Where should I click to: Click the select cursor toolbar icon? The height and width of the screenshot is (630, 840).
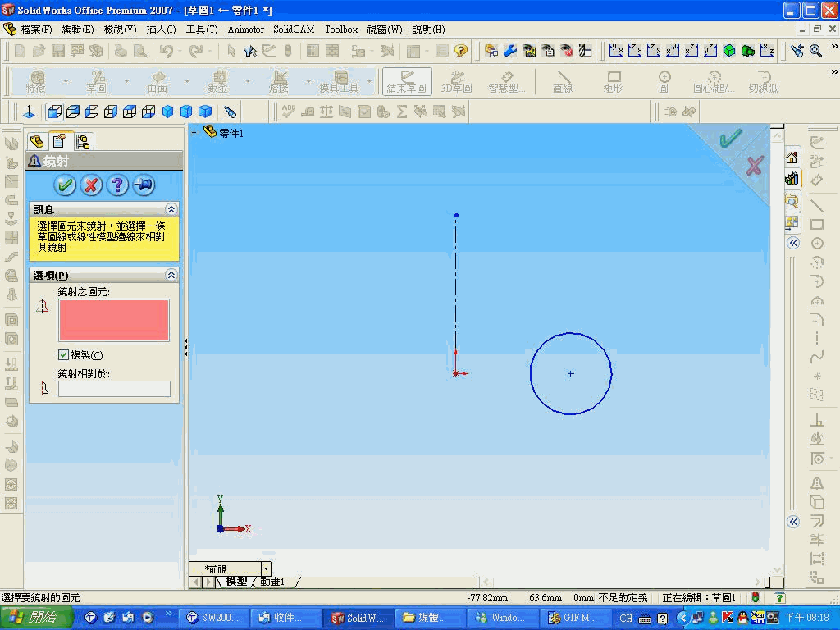click(x=231, y=51)
